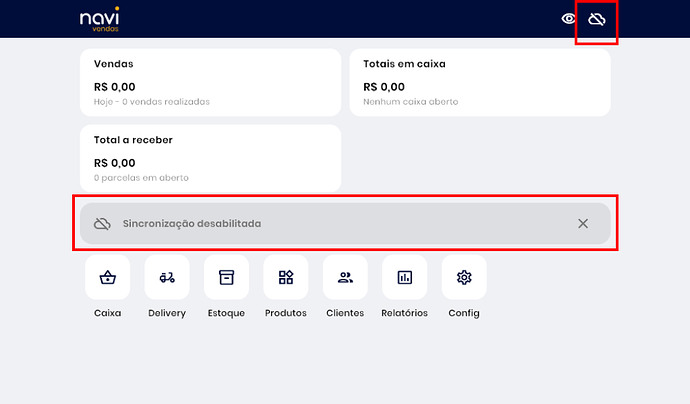Open the Estoque archive box icon
The width and height of the screenshot is (690, 404).
(226, 277)
